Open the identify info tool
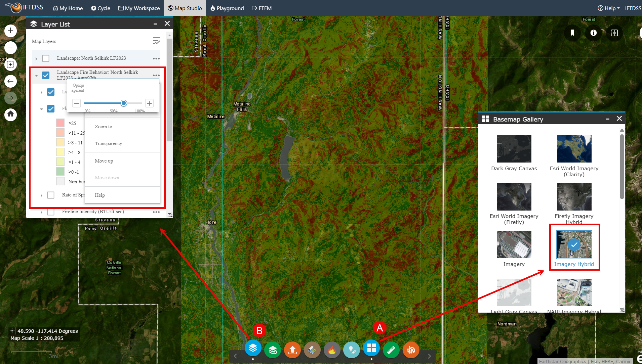Image resolution: width=642 pixels, height=364 pixels. click(593, 33)
